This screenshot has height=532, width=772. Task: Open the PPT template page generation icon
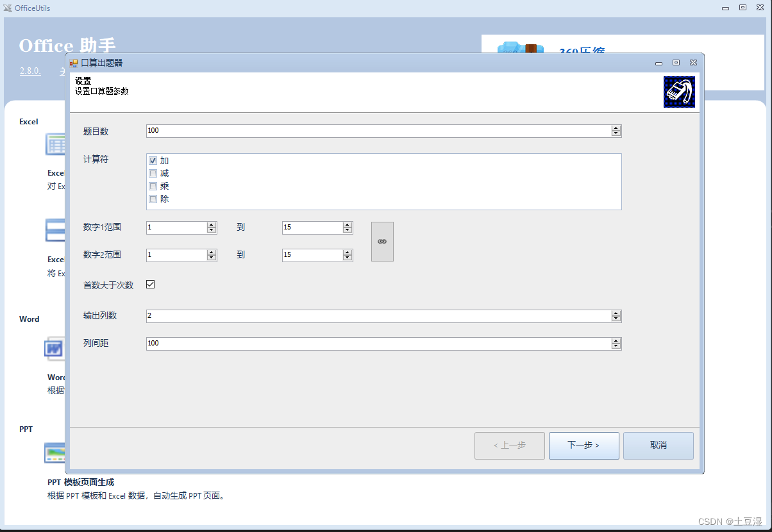55,453
